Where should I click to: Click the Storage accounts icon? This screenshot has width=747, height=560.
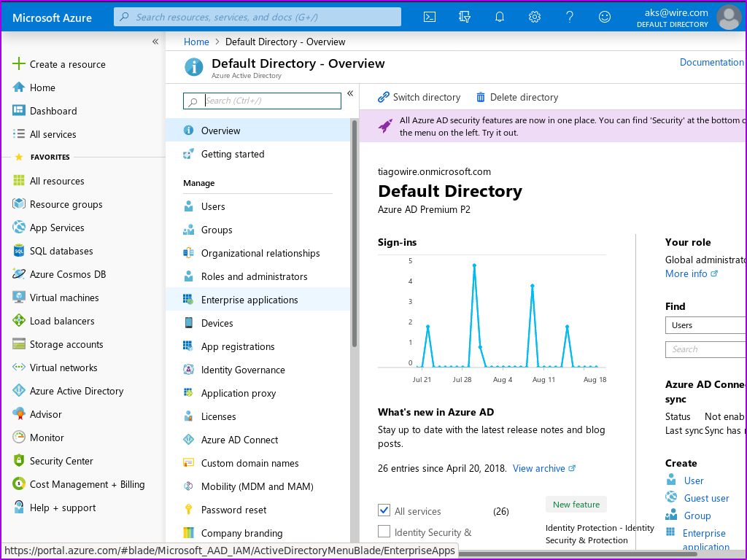18,344
